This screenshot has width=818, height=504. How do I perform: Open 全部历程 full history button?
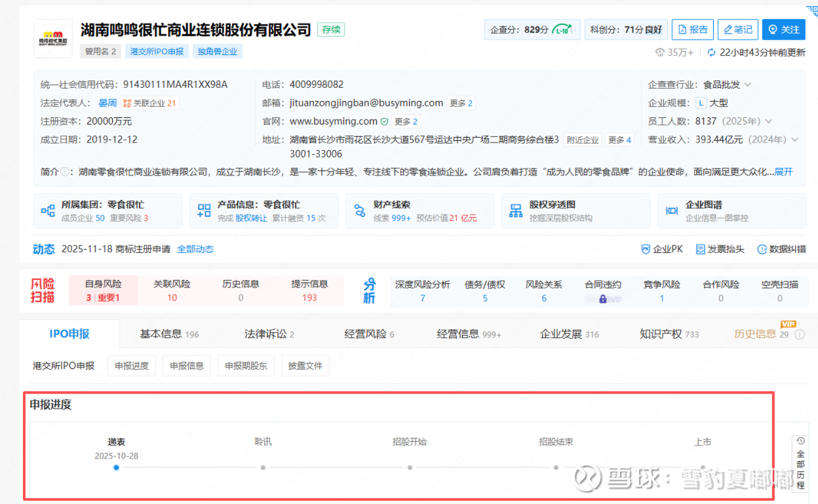800,463
